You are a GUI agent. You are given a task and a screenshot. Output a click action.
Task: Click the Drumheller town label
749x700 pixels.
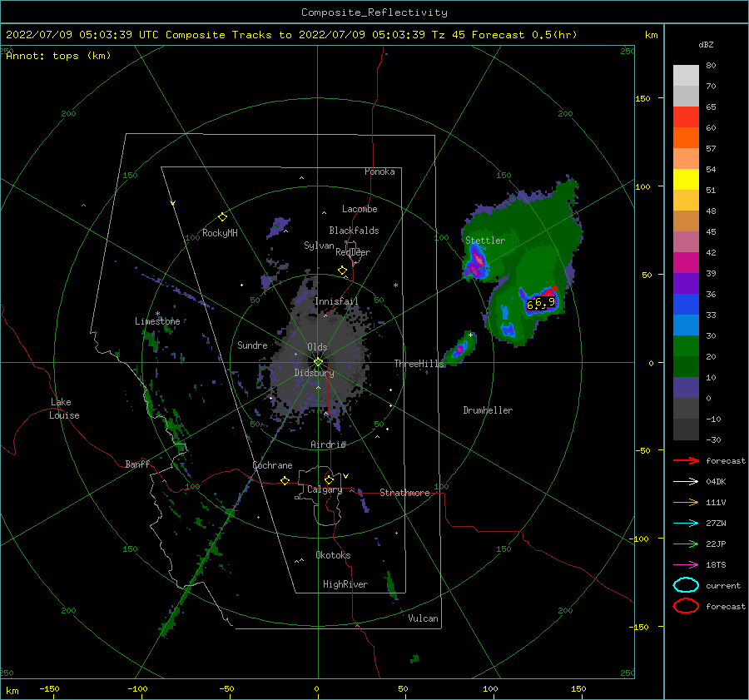[488, 410]
